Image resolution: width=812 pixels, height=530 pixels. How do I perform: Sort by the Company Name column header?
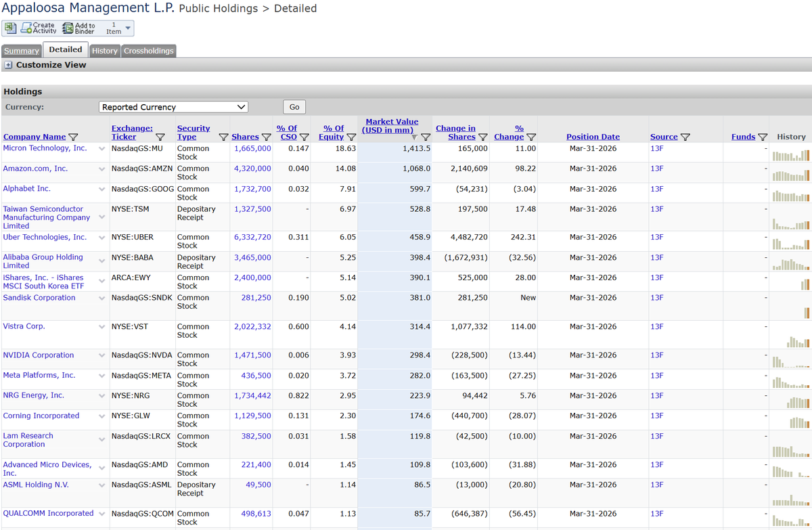click(35, 137)
